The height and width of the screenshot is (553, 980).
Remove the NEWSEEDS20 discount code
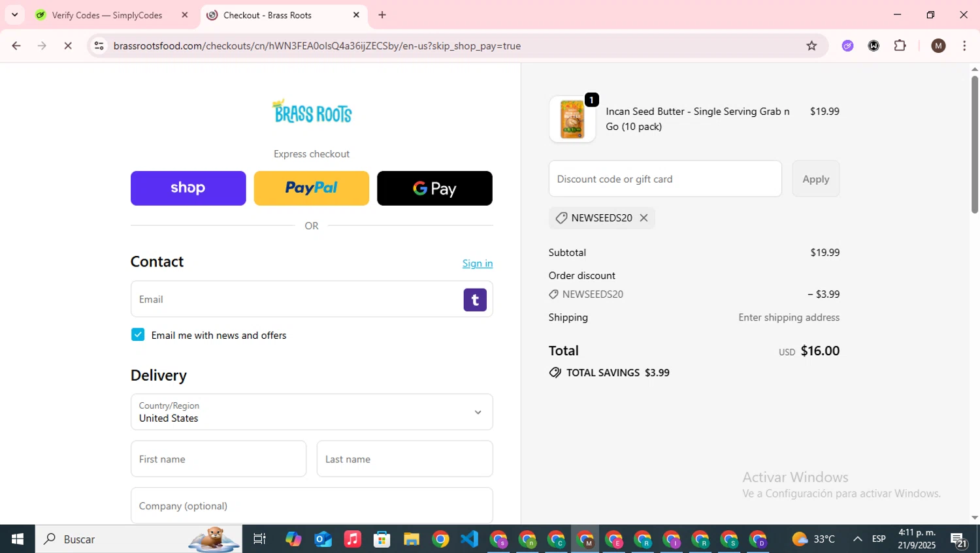pos(644,218)
